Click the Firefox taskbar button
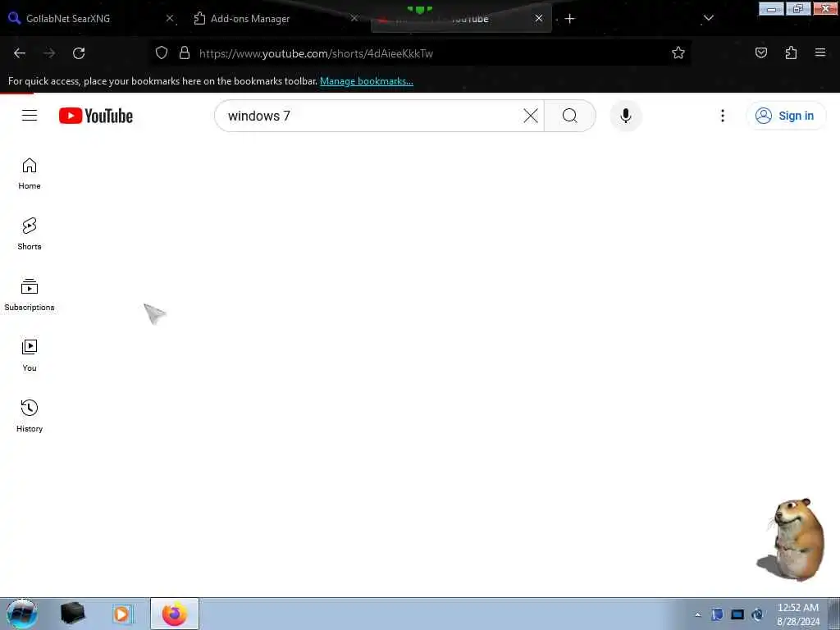The width and height of the screenshot is (840, 630). point(175,614)
